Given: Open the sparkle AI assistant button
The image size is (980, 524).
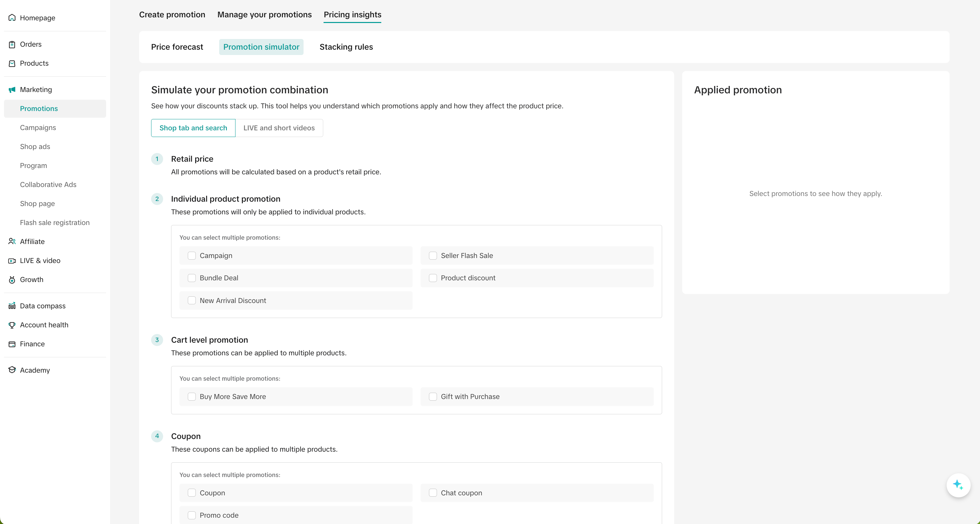Looking at the screenshot, I should pyautogui.click(x=958, y=485).
